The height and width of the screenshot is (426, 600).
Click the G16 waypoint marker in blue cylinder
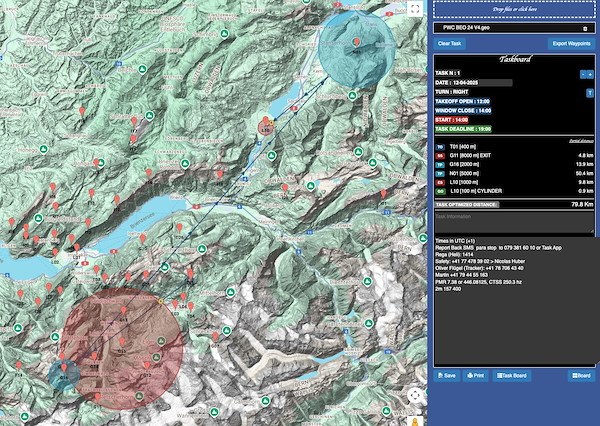click(x=64, y=368)
